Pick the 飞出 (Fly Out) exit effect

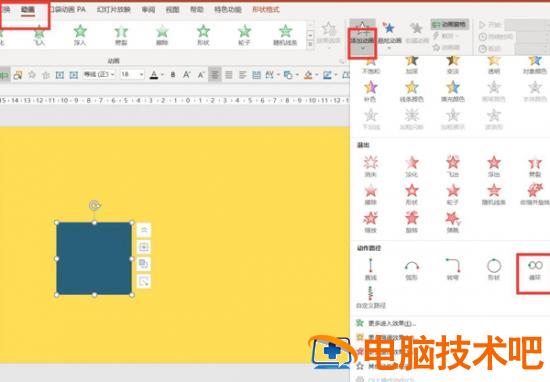coord(453,166)
